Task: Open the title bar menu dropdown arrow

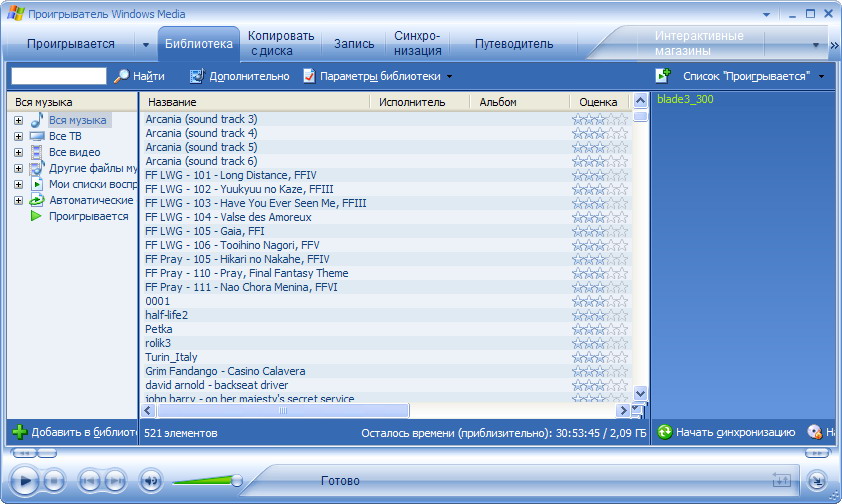Action: (766, 14)
